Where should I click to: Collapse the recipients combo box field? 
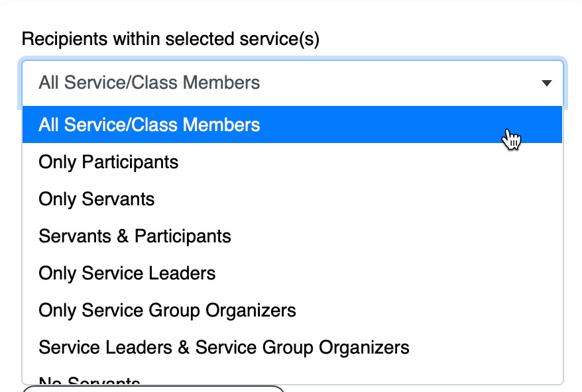click(292, 83)
